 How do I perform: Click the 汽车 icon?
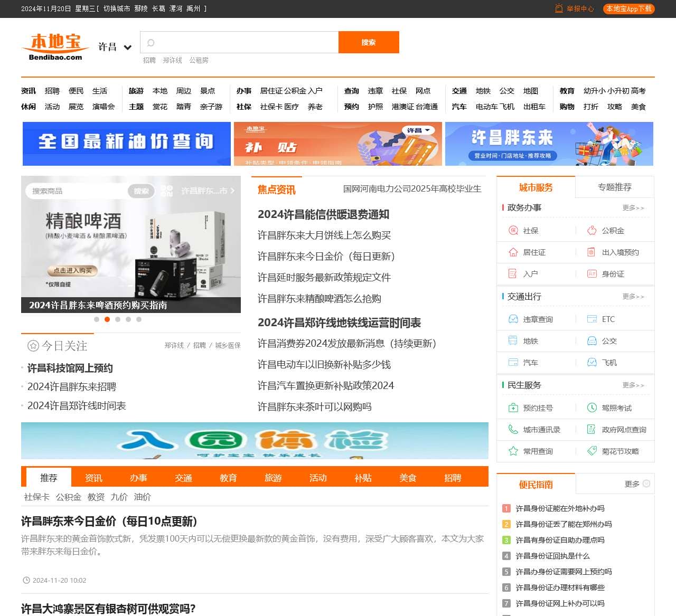pyautogui.click(x=513, y=363)
